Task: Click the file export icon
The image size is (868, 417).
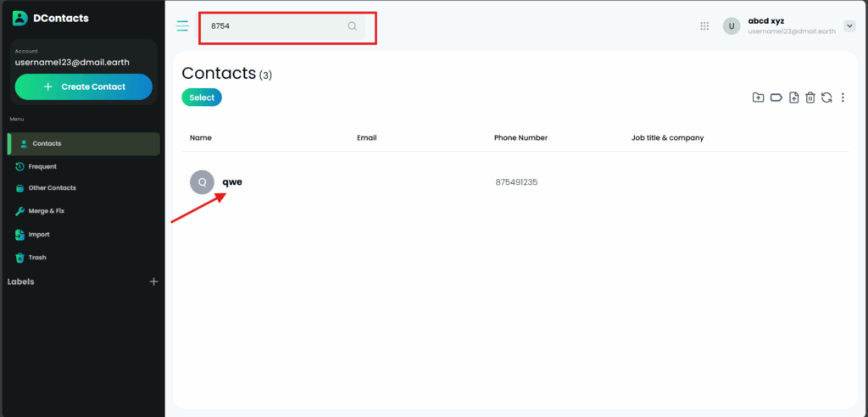Action: pos(793,98)
